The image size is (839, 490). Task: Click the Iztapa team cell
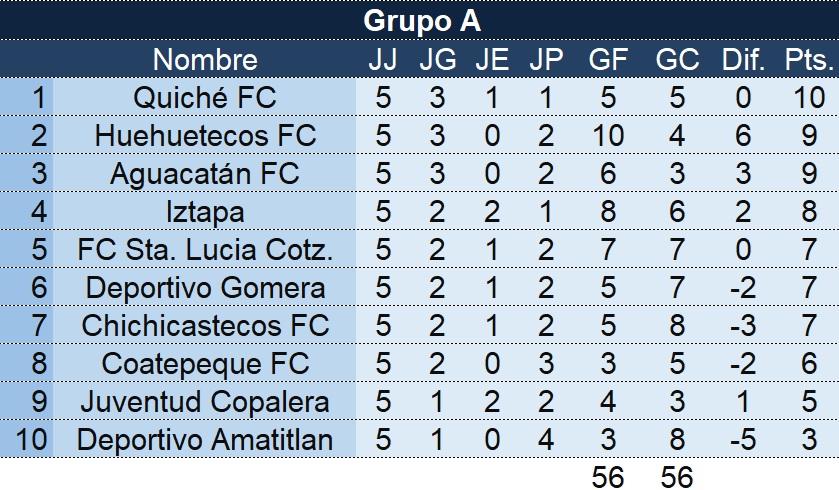click(205, 212)
